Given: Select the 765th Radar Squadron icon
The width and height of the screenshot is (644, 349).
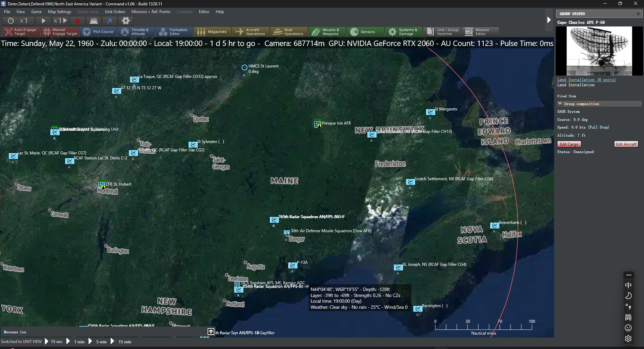Looking at the screenshot, I should pos(274,220).
